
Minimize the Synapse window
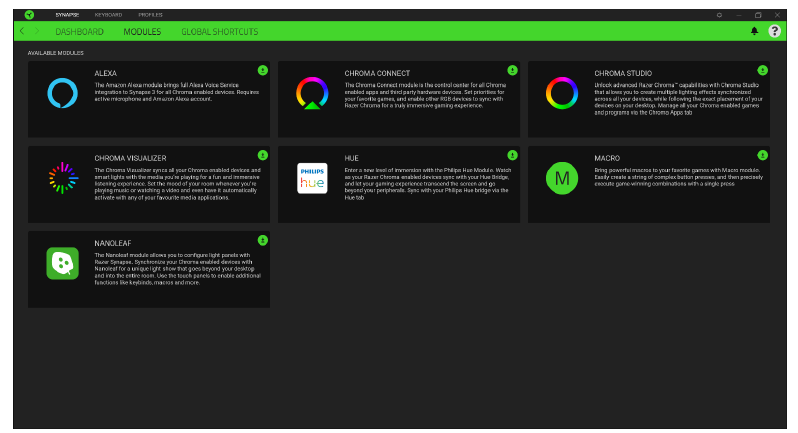click(x=738, y=15)
